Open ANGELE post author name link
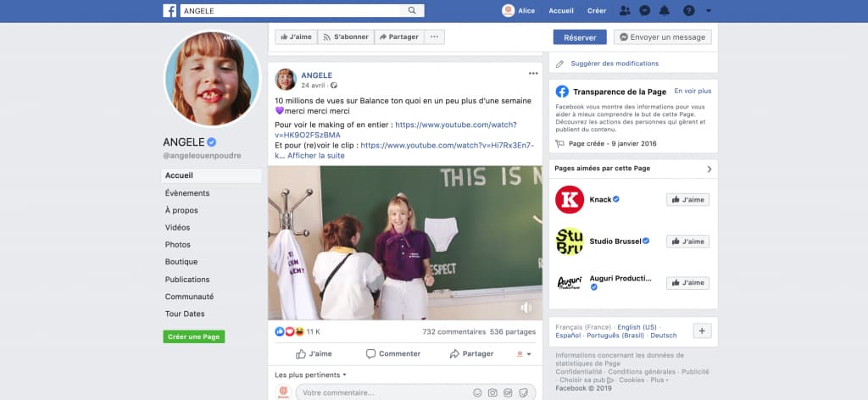The image size is (868, 400). 317,75
